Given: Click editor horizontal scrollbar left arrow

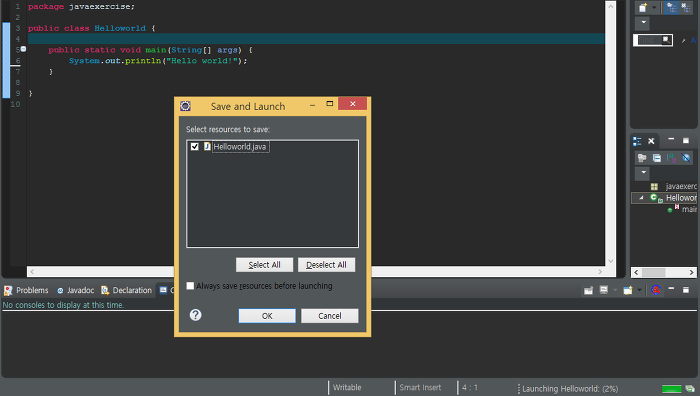Looking at the screenshot, I should point(32,271).
